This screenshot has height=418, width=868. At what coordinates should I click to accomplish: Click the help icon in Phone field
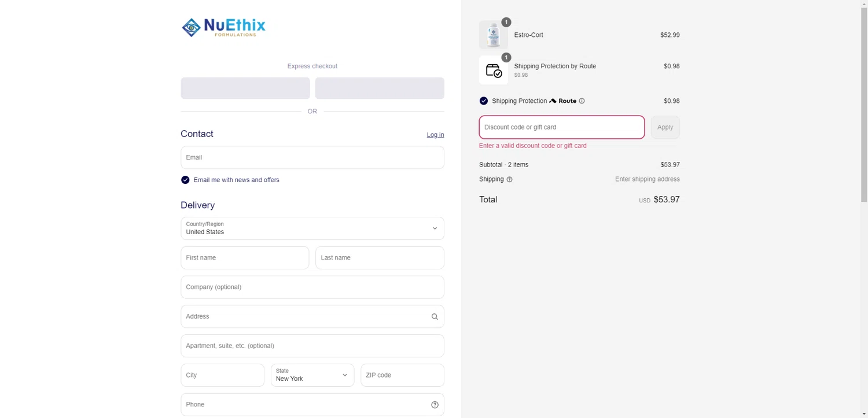point(435,405)
